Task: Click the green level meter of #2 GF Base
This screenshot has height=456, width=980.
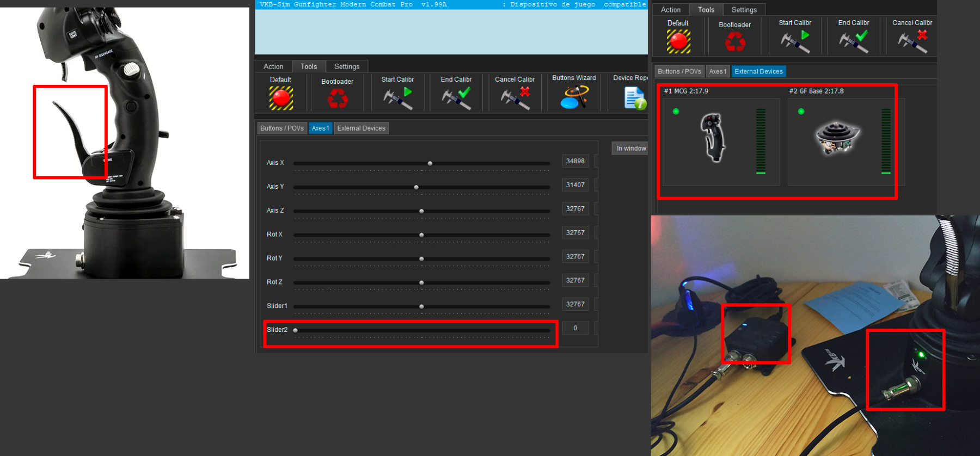Action: pyautogui.click(x=886, y=141)
